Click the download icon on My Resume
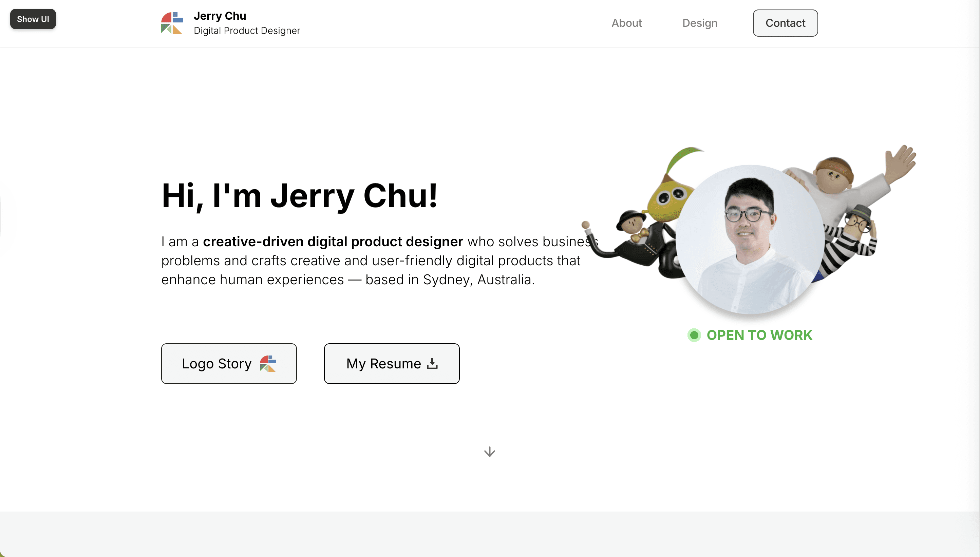The image size is (980, 557). (432, 363)
